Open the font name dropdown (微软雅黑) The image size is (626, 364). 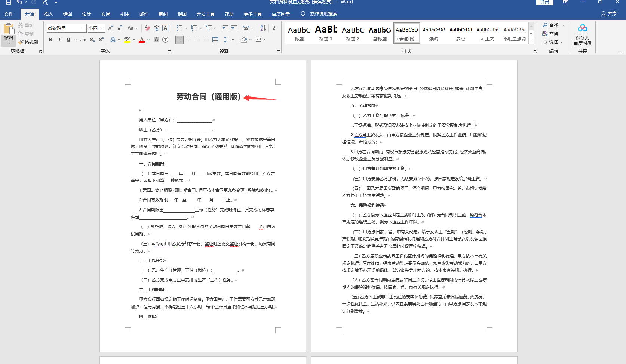84,28
